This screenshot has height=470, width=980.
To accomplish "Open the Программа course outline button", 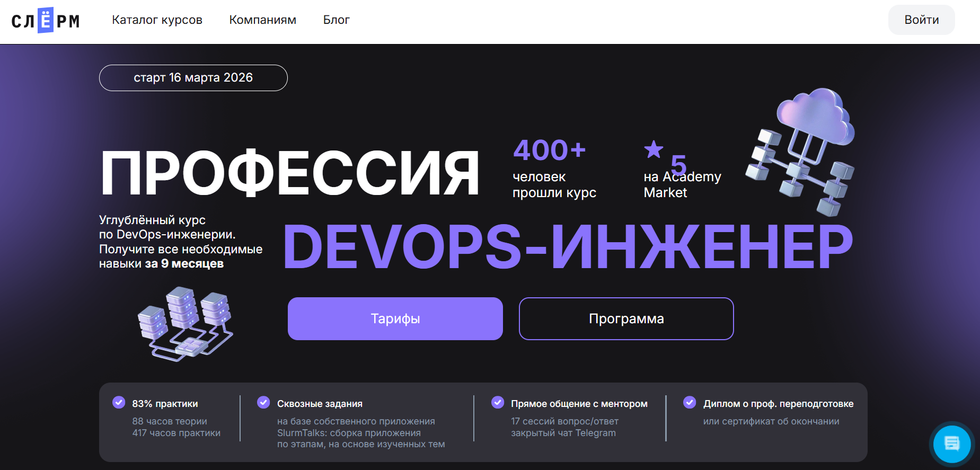I will tap(626, 318).
